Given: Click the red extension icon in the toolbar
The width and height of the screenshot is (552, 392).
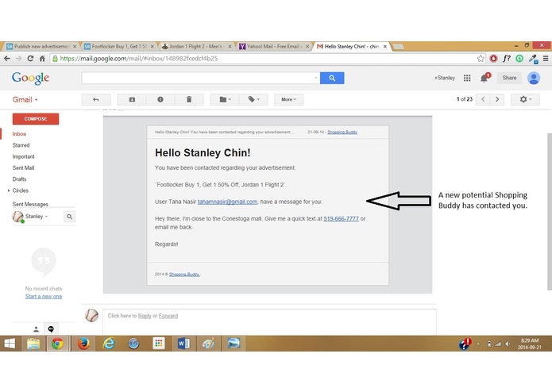Looking at the screenshot, I should 493,59.
